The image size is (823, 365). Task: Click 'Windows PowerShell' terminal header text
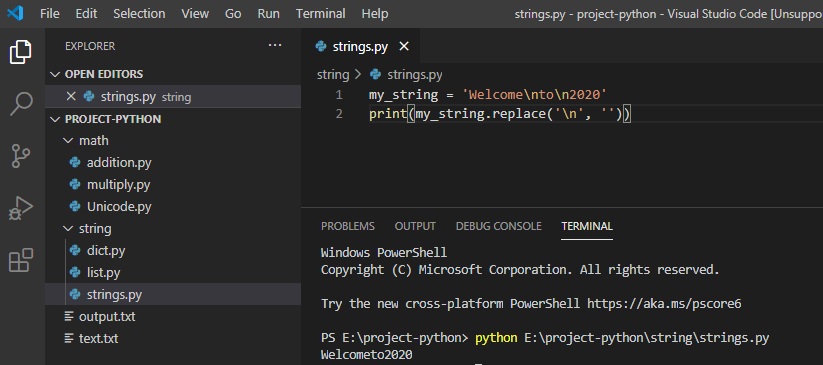384,253
